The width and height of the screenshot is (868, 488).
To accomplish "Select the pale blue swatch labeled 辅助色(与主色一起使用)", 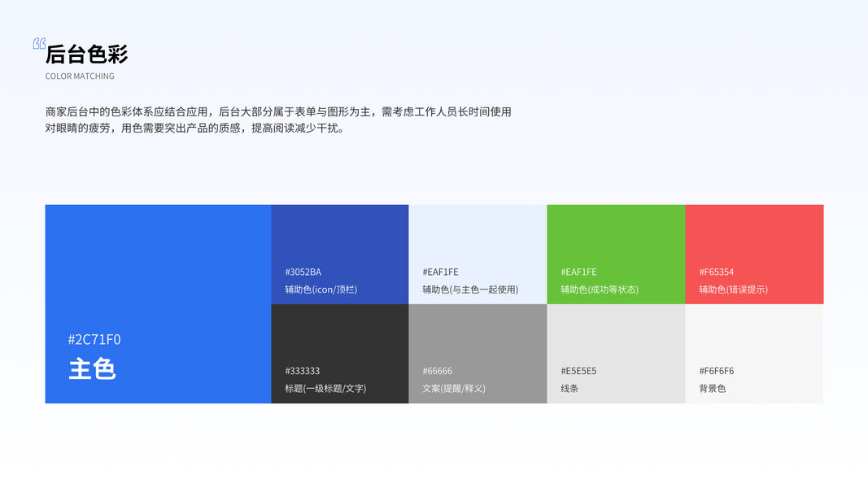I will (478, 255).
